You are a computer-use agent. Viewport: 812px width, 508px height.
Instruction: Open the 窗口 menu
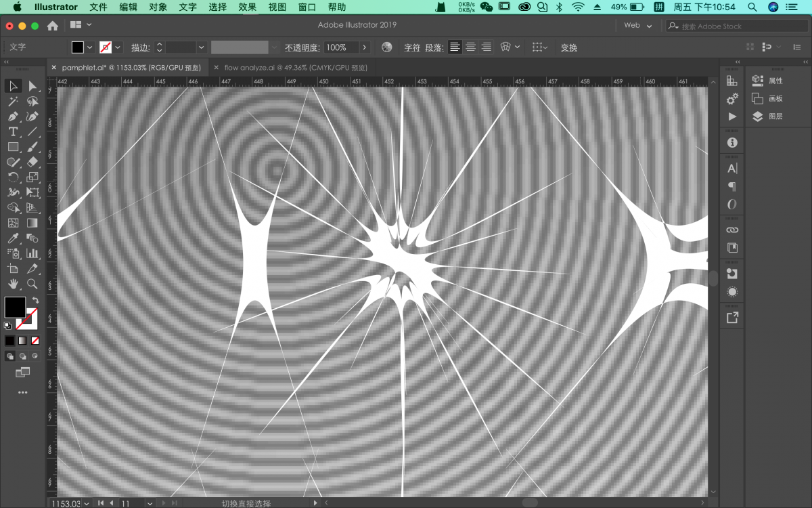(307, 7)
